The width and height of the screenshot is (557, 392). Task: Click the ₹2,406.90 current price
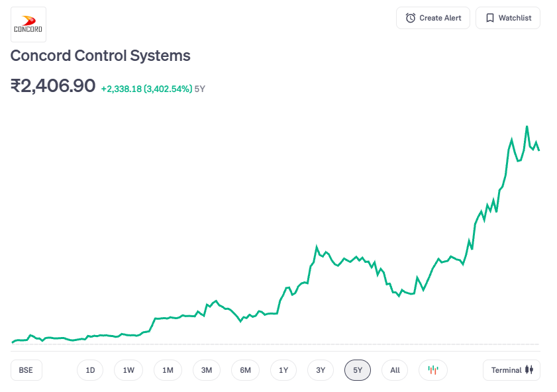(x=53, y=85)
